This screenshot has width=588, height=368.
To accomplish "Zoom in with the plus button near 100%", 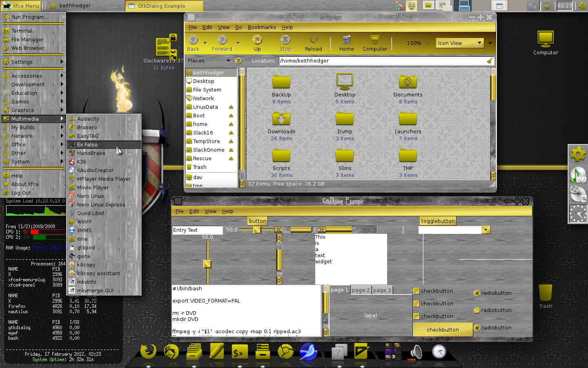I will tap(428, 43).
